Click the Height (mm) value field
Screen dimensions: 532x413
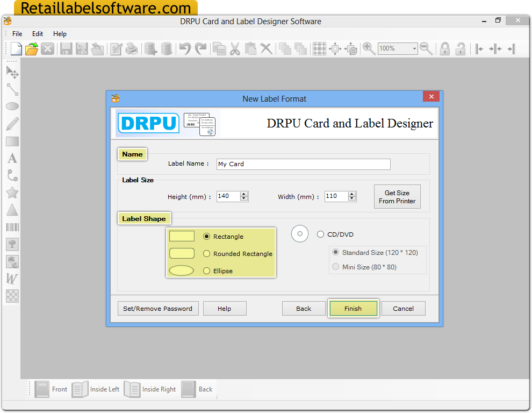click(228, 196)
